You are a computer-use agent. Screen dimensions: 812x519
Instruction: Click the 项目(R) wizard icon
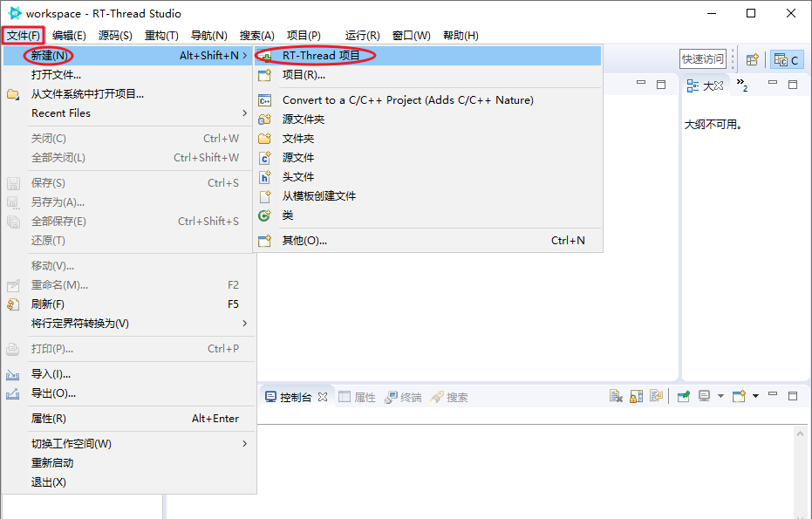pos(265,75)
